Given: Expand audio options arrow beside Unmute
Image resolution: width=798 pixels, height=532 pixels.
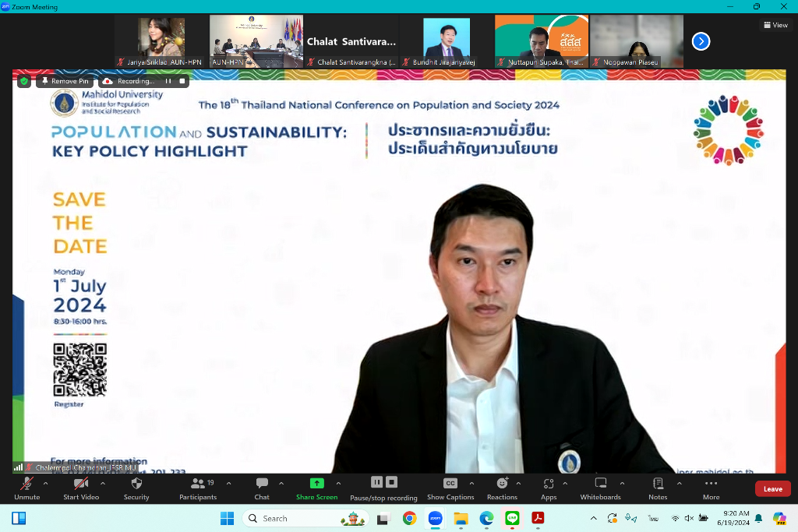Looking at the screenshot, I should 45,483.
